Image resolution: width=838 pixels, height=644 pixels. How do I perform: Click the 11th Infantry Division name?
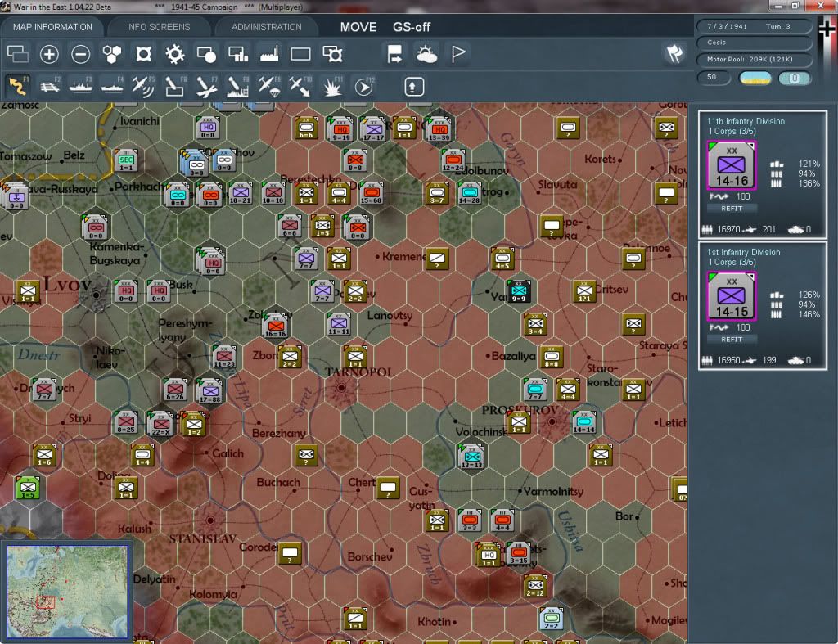pyautogui.click(x=746, y=121)
